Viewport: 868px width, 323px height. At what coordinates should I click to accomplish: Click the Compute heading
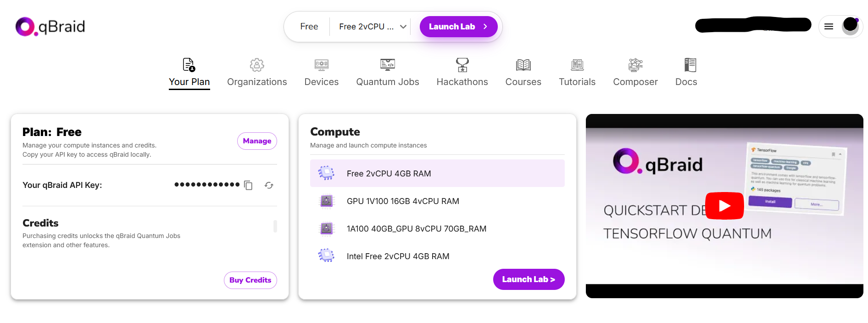pos(335,132)
